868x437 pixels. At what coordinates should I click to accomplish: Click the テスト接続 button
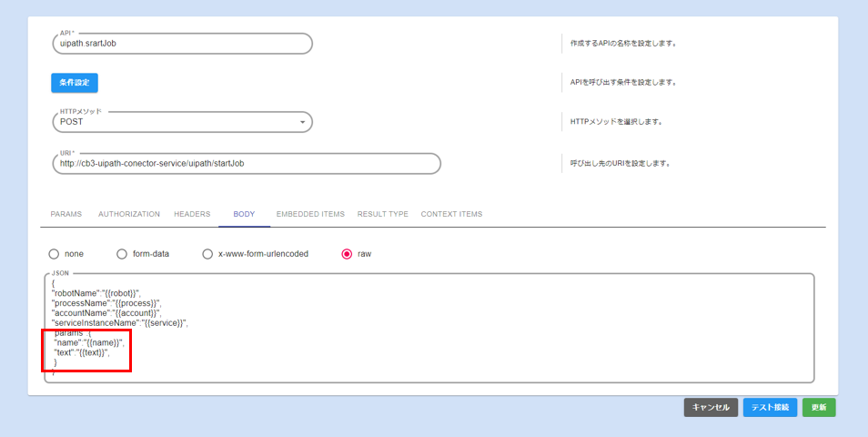(770, 408)
